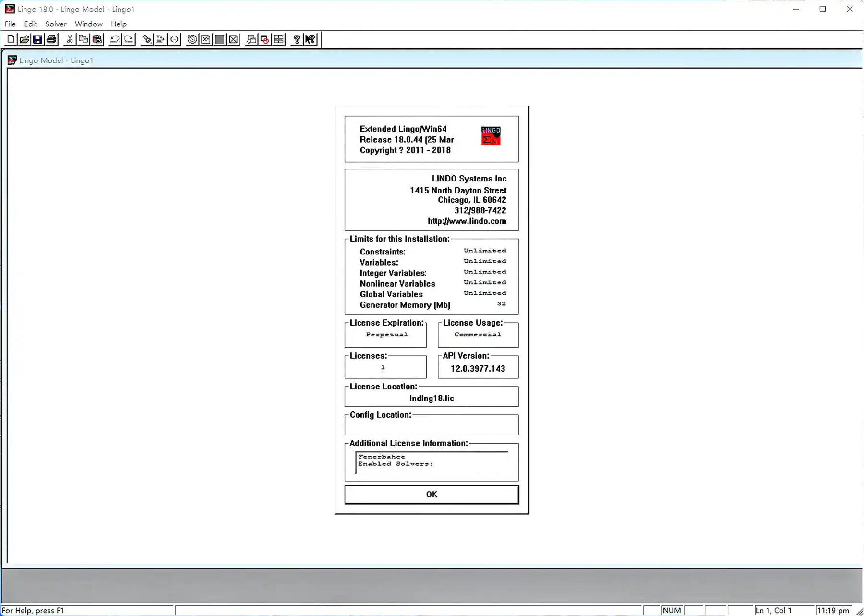Click the gray square toolbar icon

pyautogui.click(x=220, y=39)
